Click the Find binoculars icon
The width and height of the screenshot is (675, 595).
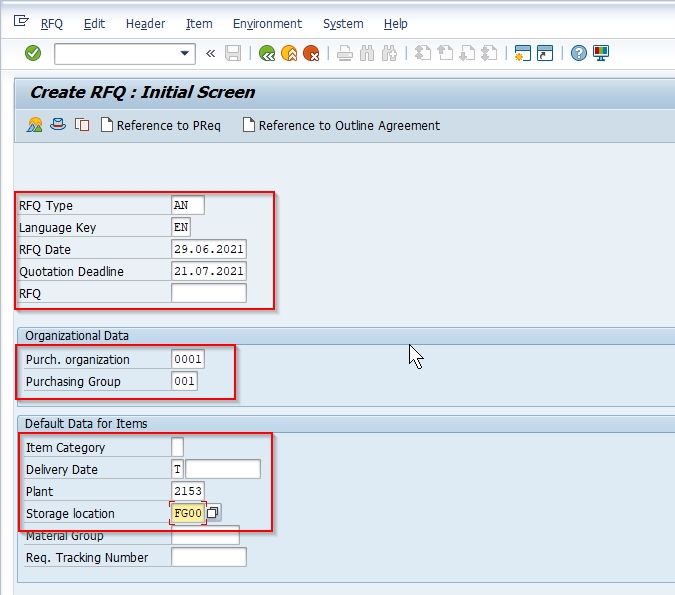click(x=367, y=53)
